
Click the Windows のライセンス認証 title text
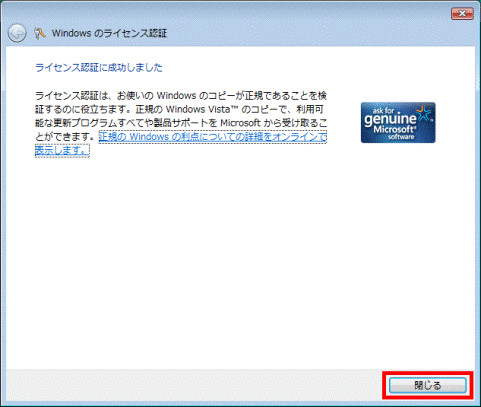[109, 33]
